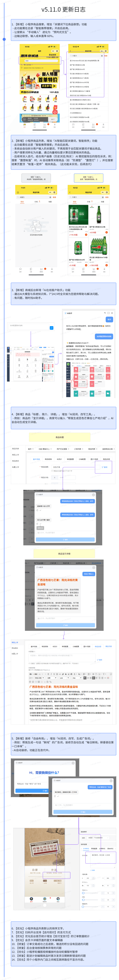Click the add-to-cart plus on ¥118.00 Heineken

click(86, 235)
